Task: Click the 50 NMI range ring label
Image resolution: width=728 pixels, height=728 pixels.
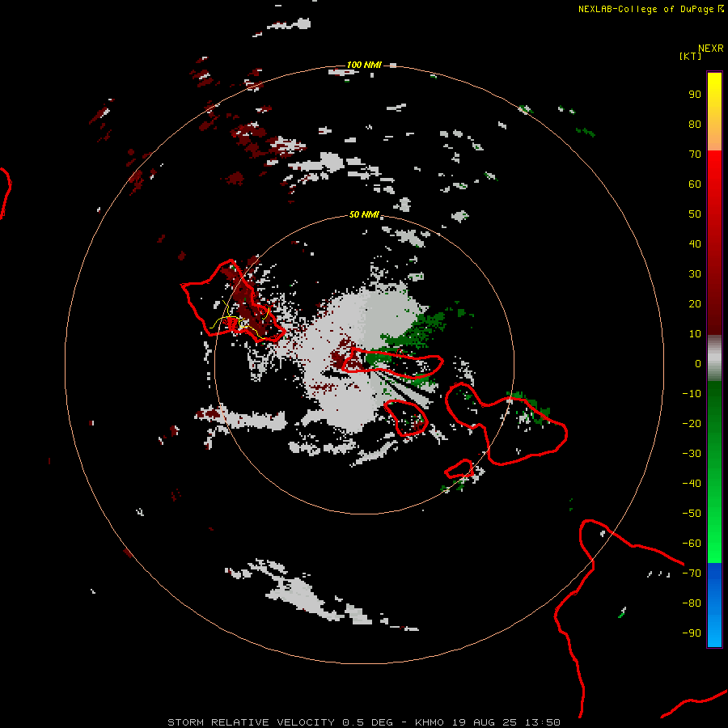Action: [364, 214]
